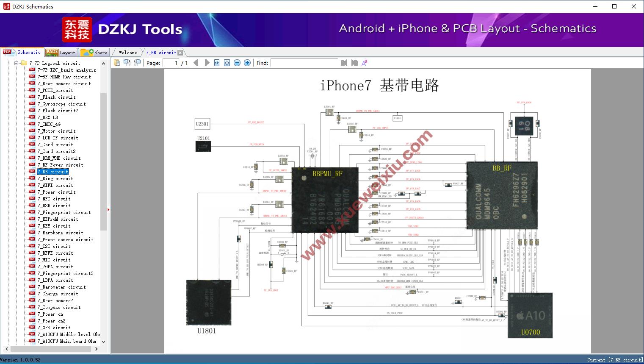The height and width of the screenshot is (364, 644).
Task: Open 7_RF Power circuit document
Action: tap(61, 165)
